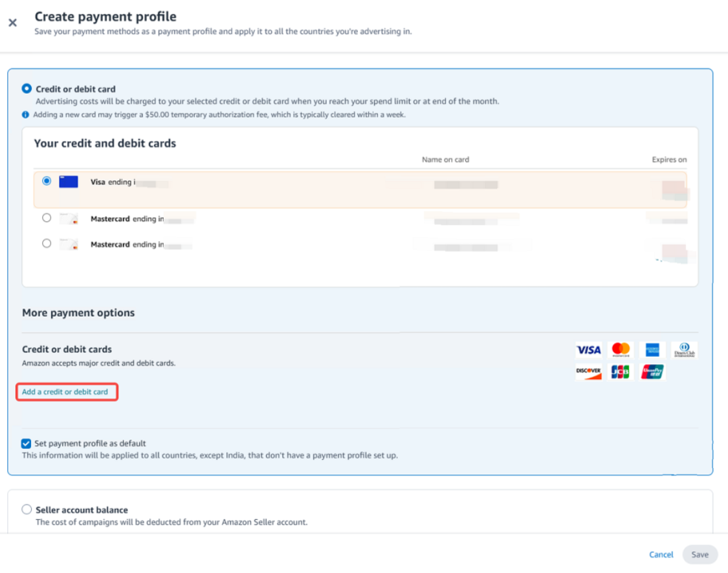Choose the Visa card radio button
728x573 pixels.
point(47,181)
